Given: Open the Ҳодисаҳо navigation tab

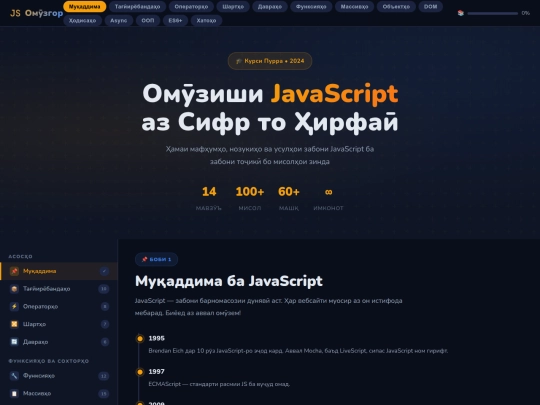Looking at the screenshot, I should 82,20.
